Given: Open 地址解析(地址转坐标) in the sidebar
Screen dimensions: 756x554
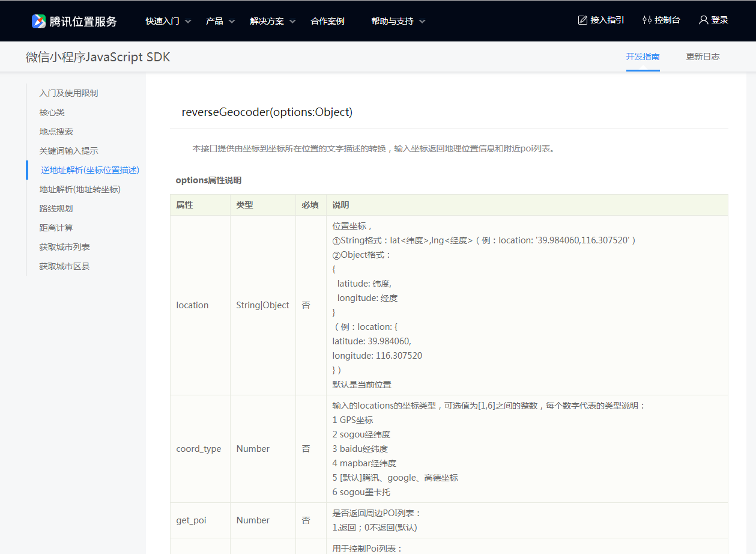Looking at the screenshot, I should coord(80,189).
